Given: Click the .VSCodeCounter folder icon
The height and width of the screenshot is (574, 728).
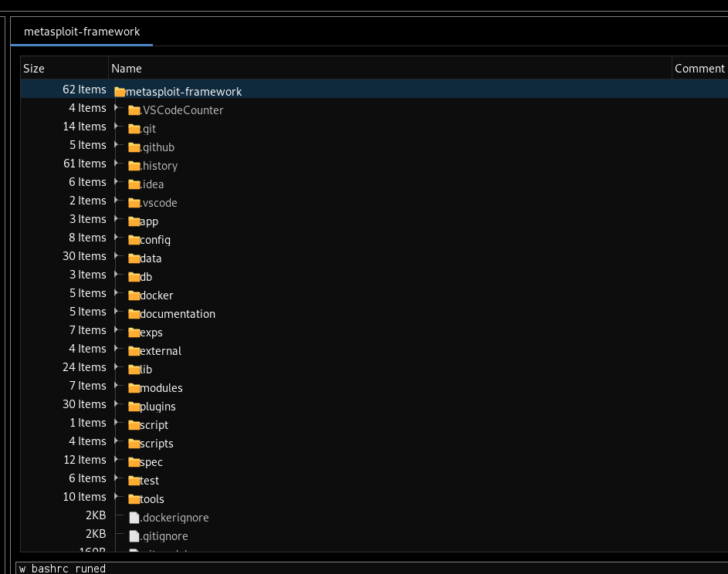Looking at the screenshot, I should [134, 110].
